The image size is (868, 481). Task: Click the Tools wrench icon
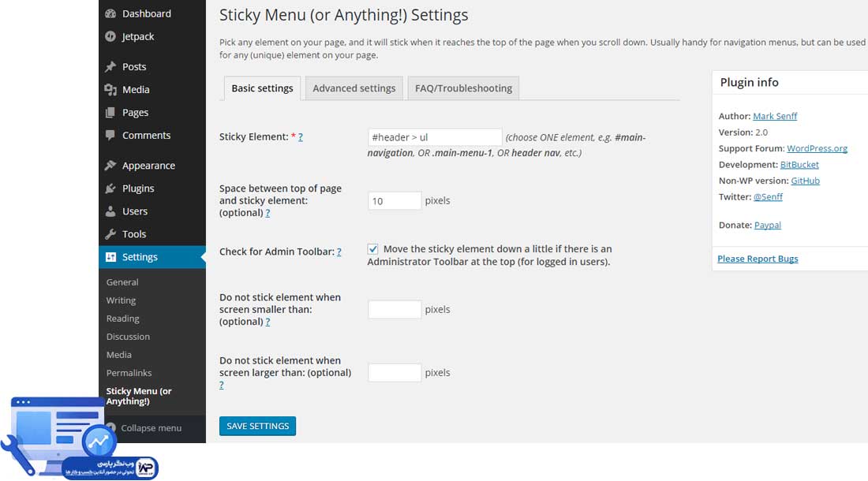coord(110,234)
